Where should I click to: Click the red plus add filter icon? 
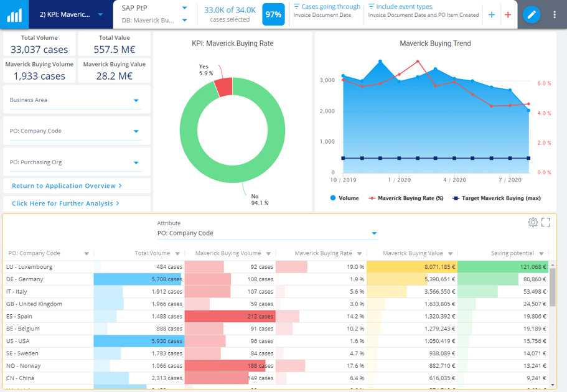click(508, 14)
